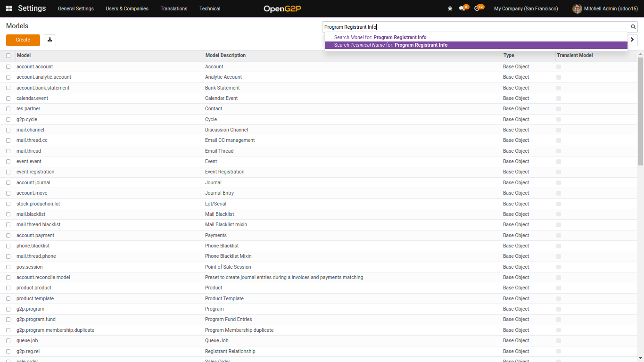Open the Technical dropdown menu
644x362 pixels.
coord(210,8)
